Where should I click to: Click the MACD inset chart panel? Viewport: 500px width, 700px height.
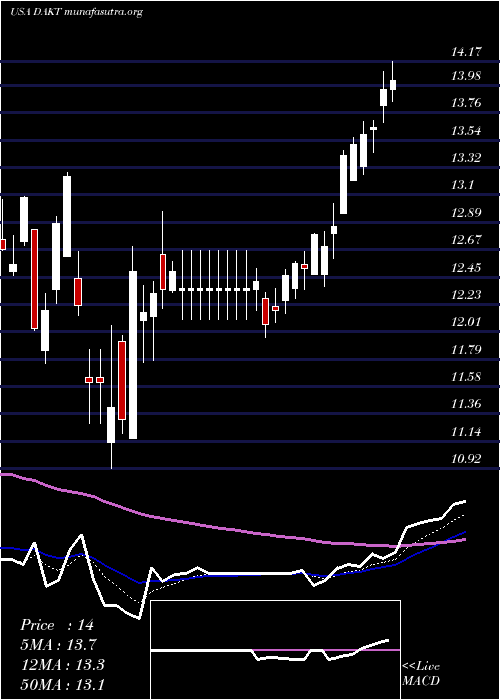[x=275, y=650]
